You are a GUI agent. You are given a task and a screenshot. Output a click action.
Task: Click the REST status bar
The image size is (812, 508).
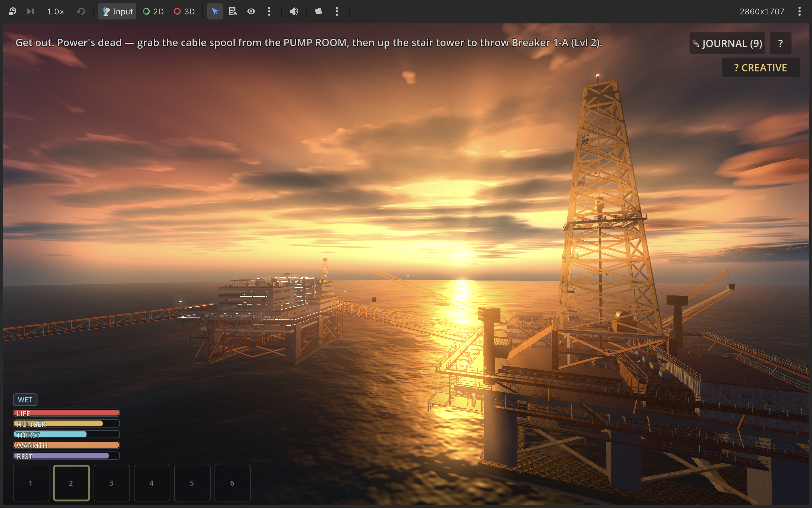click(67, 456)
